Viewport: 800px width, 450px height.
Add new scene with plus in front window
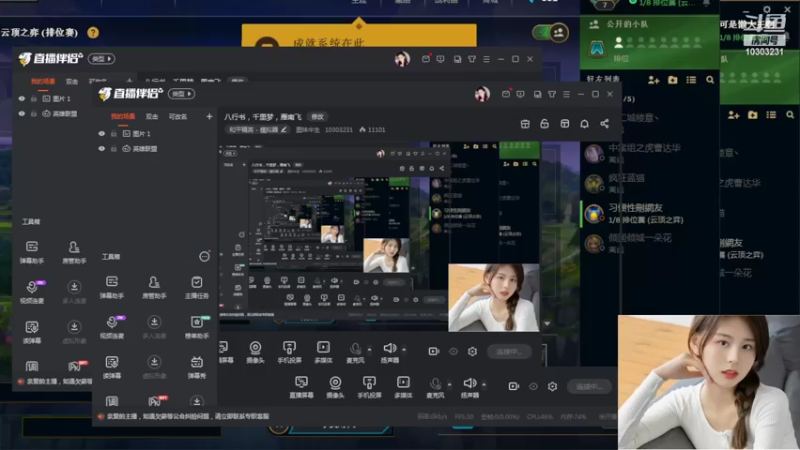(x=209, y=117)
